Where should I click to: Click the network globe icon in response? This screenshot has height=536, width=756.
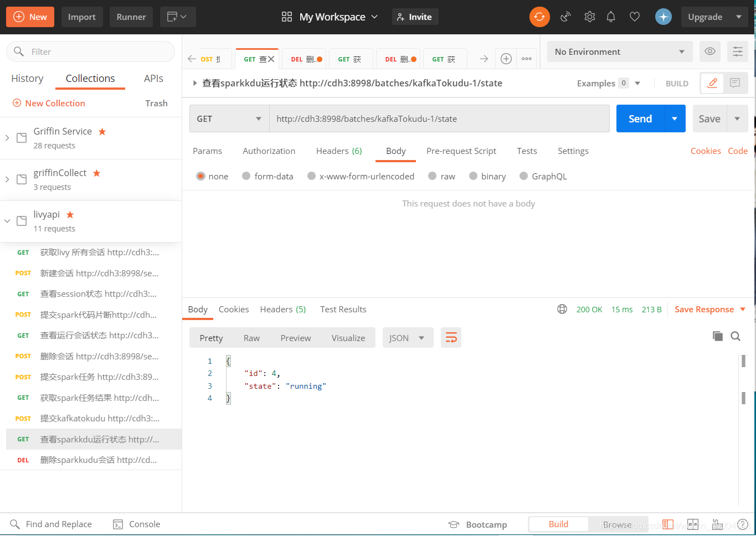click(562, 309)
